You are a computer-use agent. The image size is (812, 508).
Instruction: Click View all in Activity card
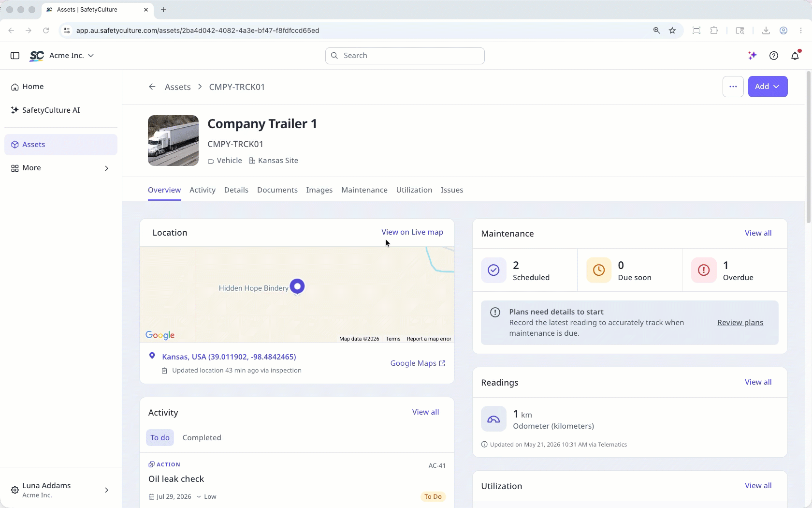[425, 412]
